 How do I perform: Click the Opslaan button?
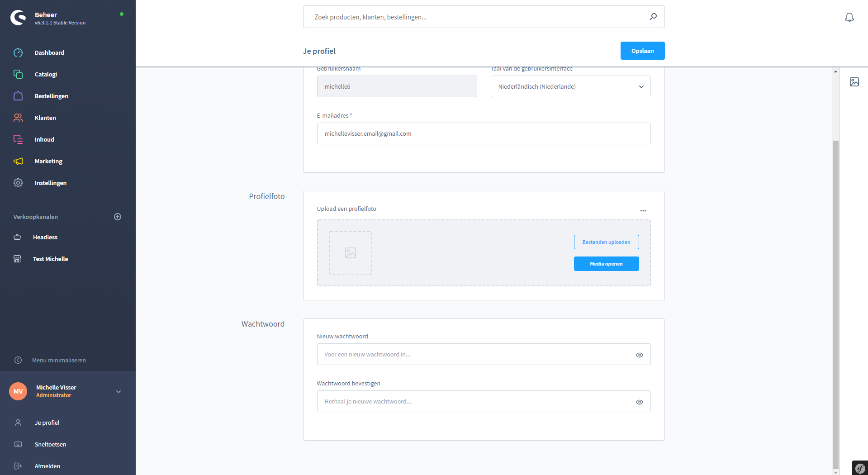coord(642,51)
